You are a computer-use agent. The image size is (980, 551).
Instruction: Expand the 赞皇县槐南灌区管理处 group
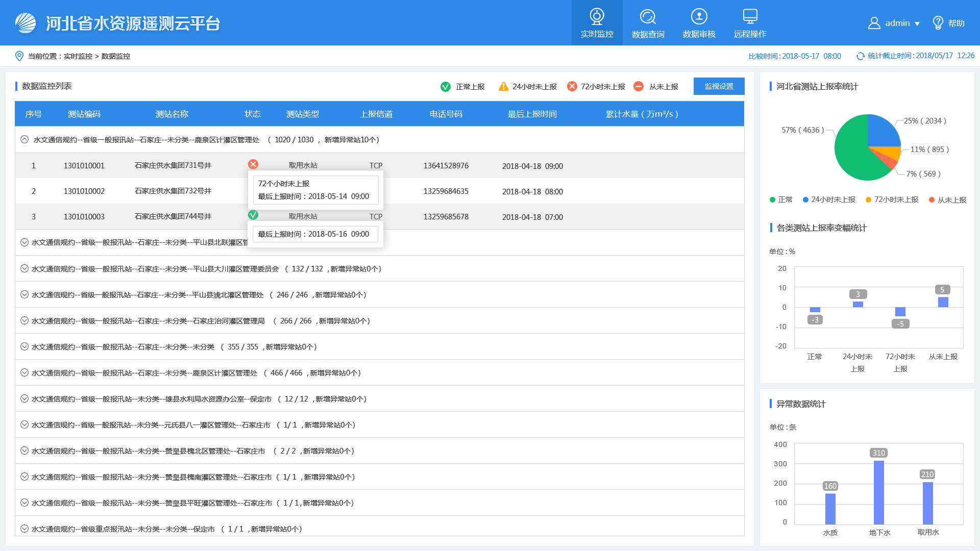click(x=24, y=477)
